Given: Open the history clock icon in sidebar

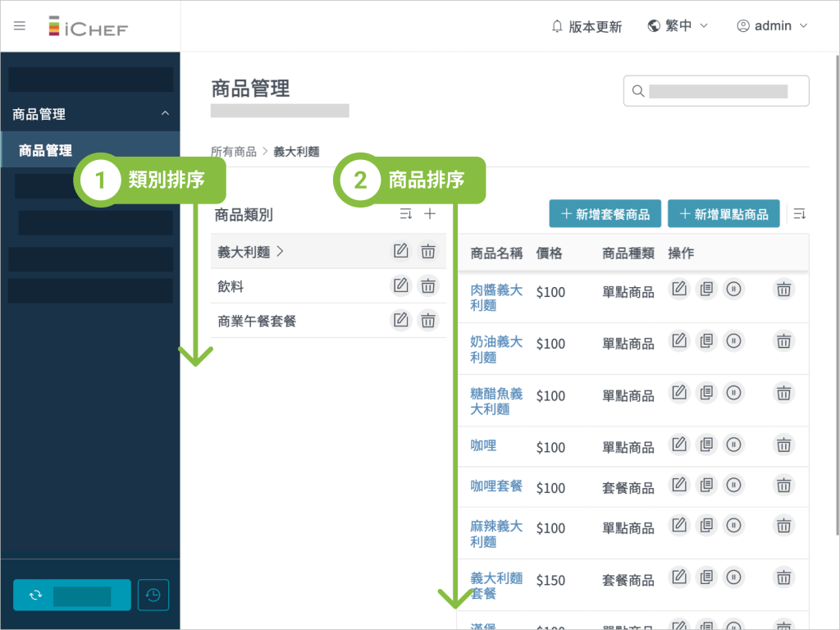Looking at the screenshot, I should click(153, 595).
